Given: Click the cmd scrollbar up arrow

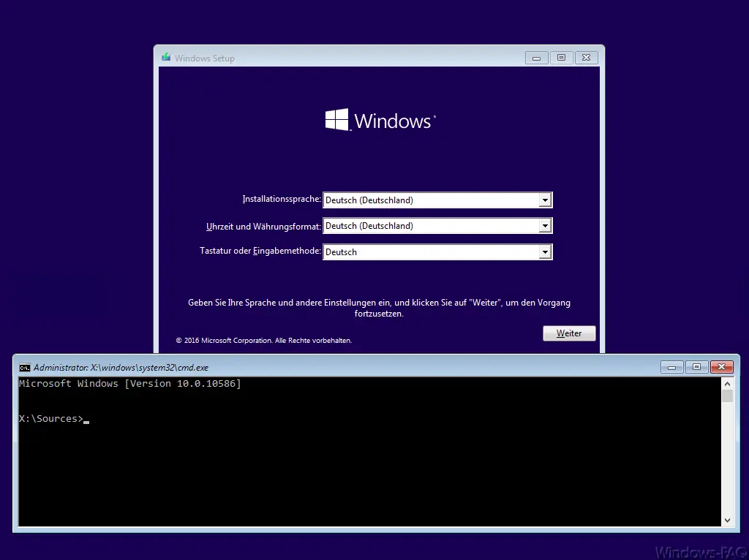Looking at the screenshot, I should pyautogui.click(x=727, y=384).
